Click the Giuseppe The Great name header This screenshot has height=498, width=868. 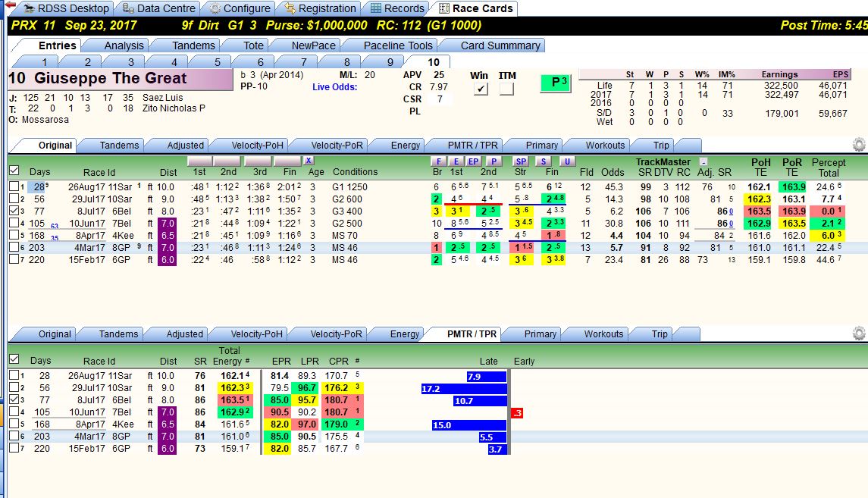tap(121, 79)
